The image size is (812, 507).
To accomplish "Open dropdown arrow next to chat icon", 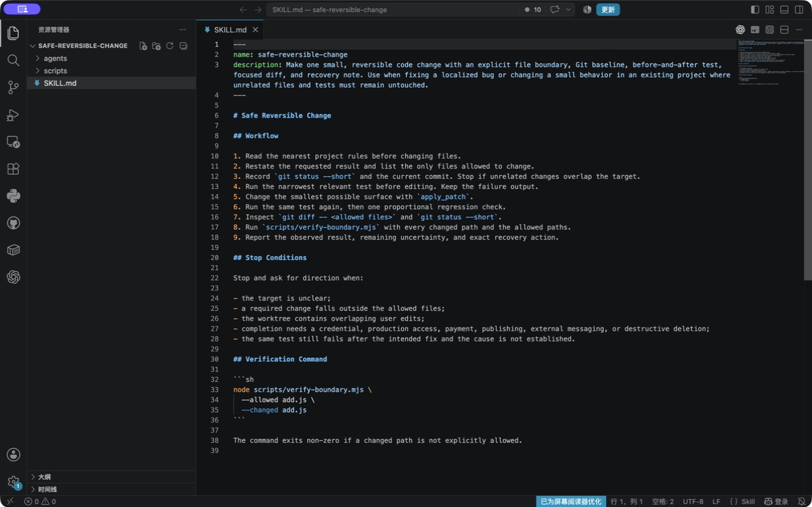I will coord(568,10).
